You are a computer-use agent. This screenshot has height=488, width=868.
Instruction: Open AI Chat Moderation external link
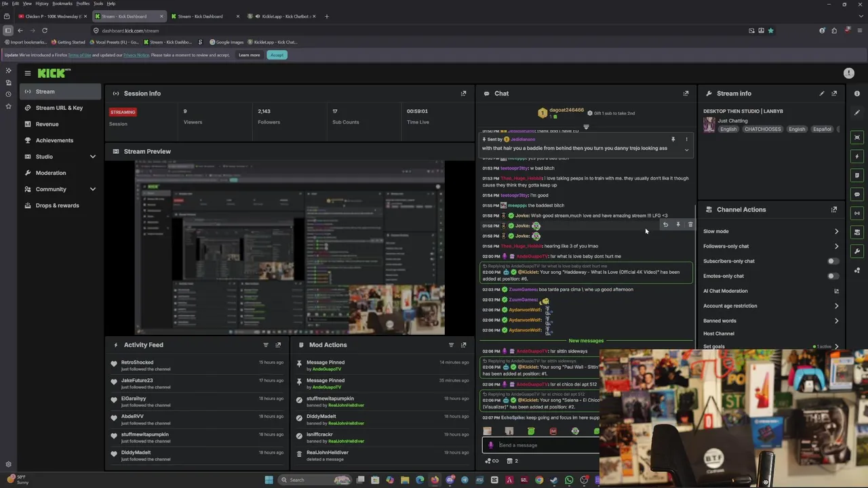click(x=836, y=291)
